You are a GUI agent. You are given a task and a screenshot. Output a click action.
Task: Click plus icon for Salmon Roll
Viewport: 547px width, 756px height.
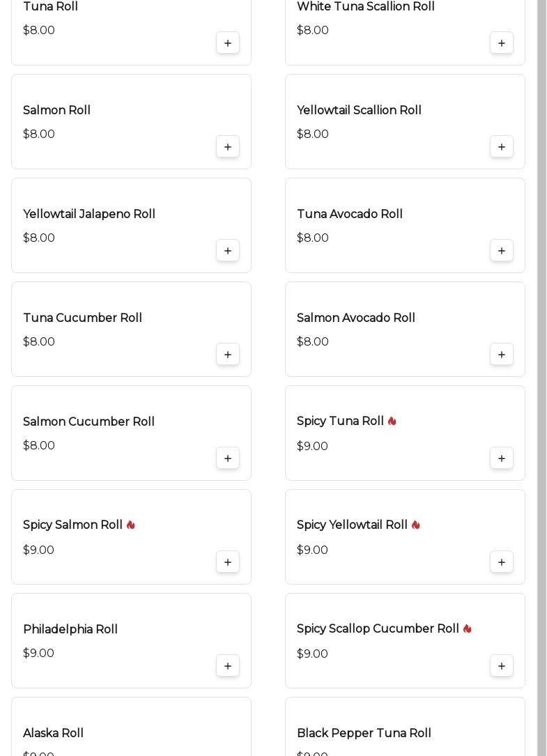click(228, 147)
